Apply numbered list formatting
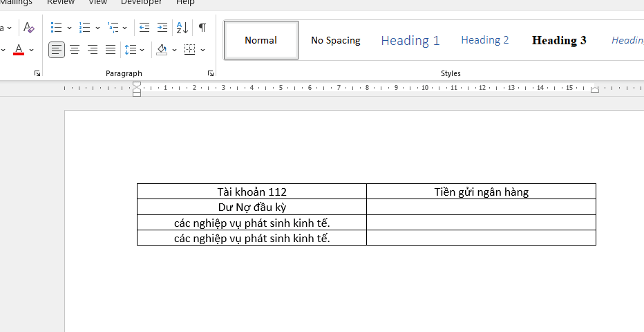The image size is (644, 332). pos(85,28)
